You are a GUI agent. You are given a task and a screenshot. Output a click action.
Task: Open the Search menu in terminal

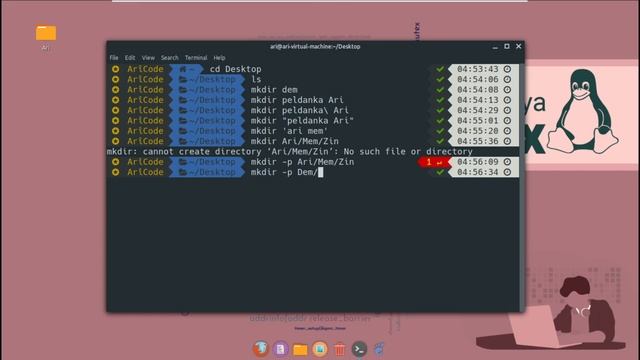(x=169, y=58)
